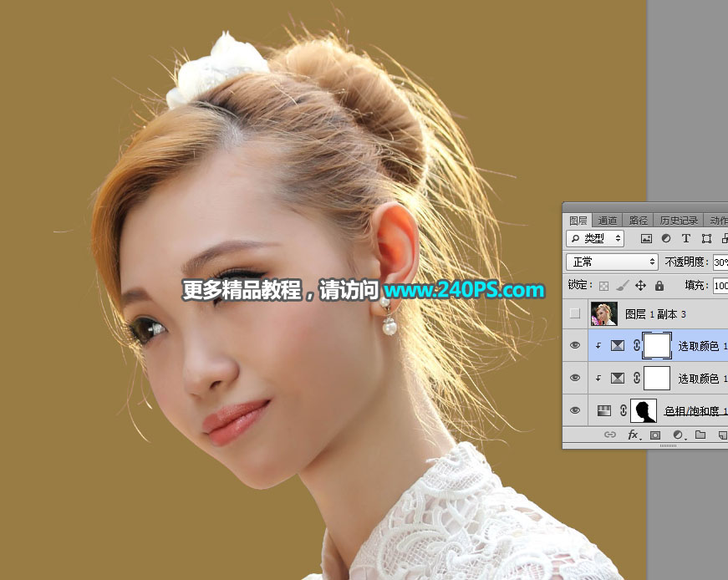Image resolution: width=728 pixels, height=580 pixels.
Task: Click the 填充 fill value field
Action: point(720,286)
